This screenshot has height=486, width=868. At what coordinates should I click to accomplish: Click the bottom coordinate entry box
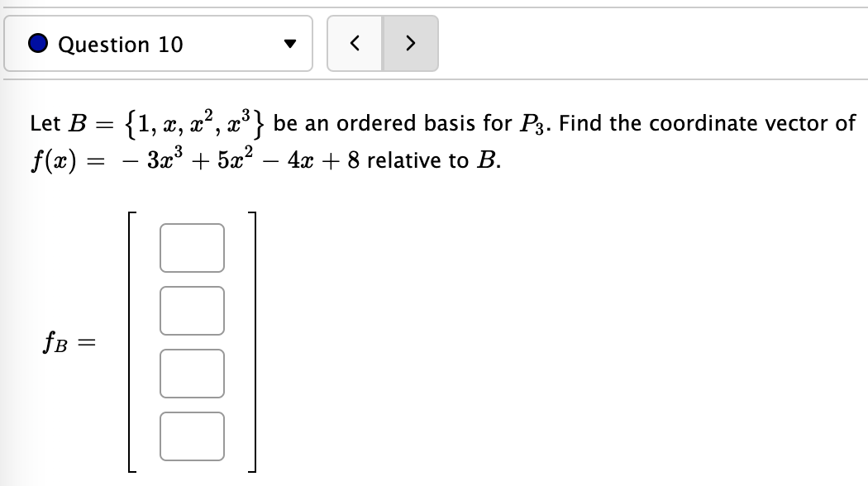point(192,436)
